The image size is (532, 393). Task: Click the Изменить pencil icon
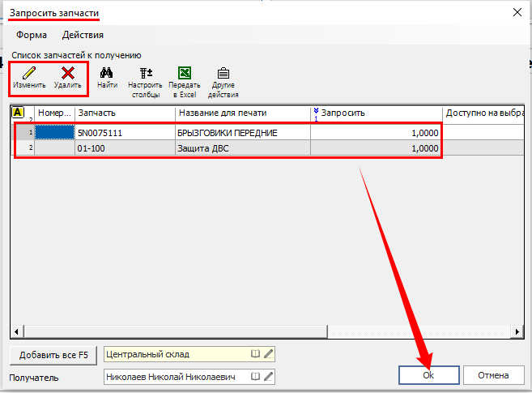(29, 78)
